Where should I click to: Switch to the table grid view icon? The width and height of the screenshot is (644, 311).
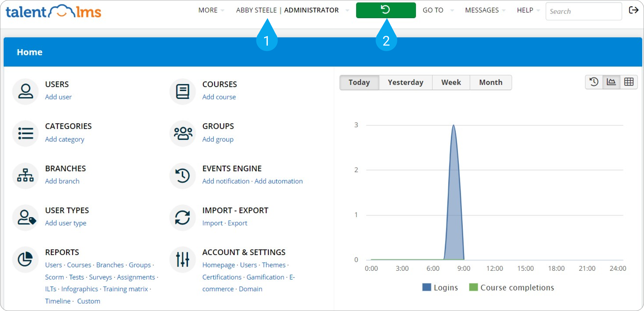point(629,82)
